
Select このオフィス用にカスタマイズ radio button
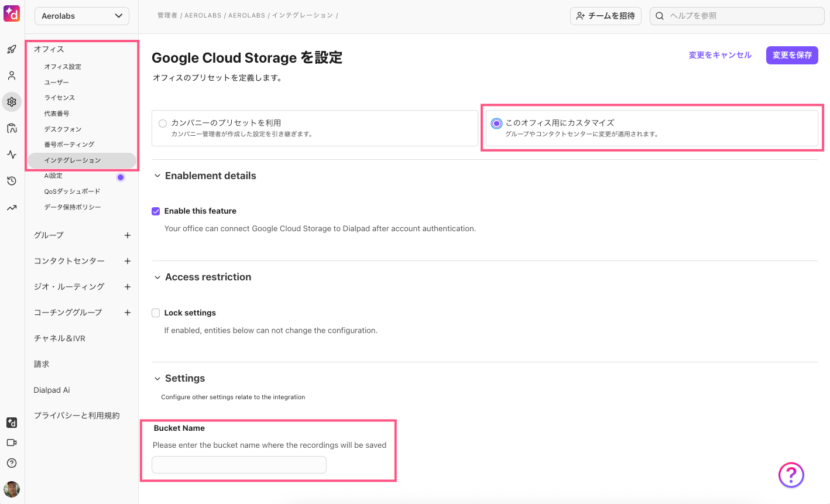[x=496, y=124]
